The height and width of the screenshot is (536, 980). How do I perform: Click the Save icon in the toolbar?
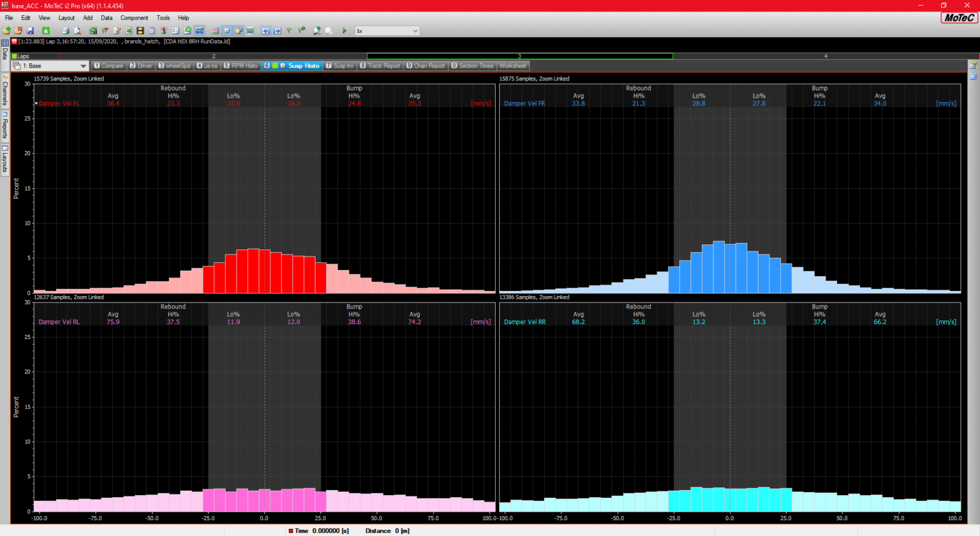click(x=31, y=30)
